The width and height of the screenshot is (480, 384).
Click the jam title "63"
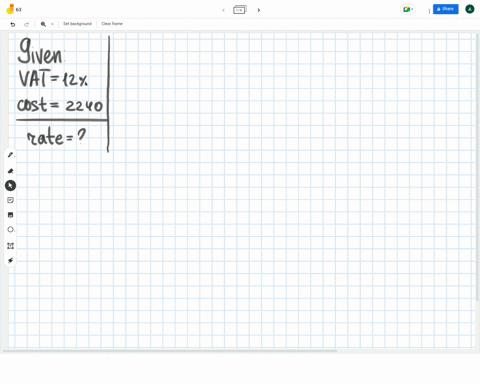coord(19,10)
